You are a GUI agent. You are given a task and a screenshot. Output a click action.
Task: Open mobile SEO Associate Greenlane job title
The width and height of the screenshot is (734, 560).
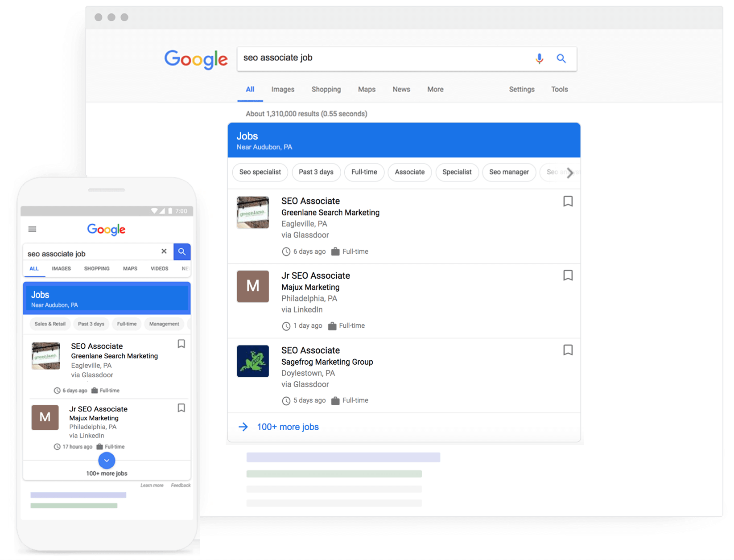tap(97, 346)
